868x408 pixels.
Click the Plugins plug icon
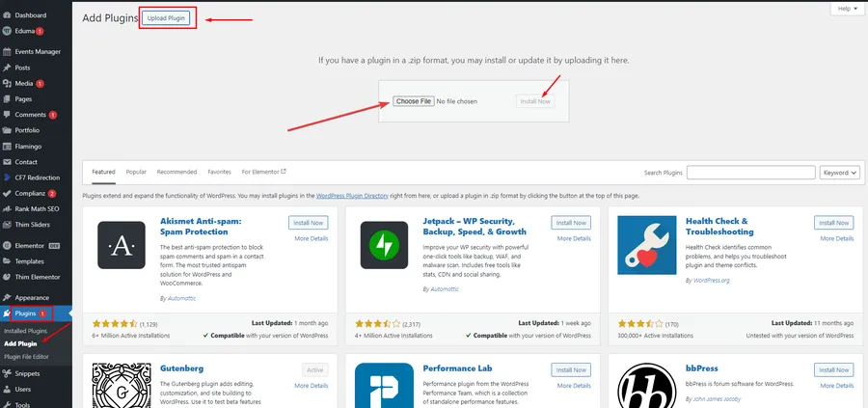tap(7, 313)
